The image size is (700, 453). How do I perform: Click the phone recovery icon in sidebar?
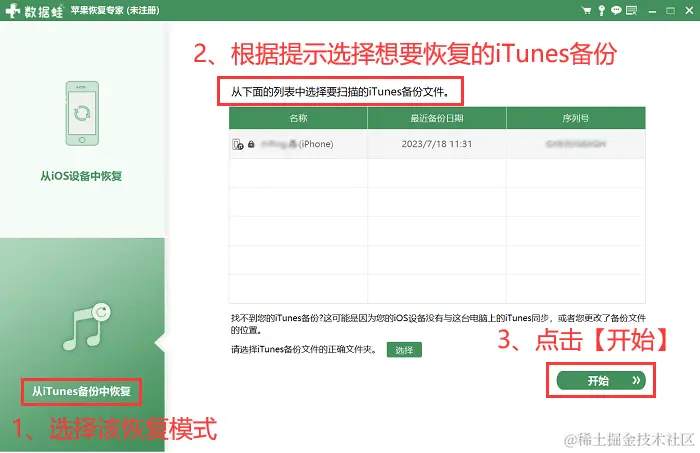pos(82,113)
